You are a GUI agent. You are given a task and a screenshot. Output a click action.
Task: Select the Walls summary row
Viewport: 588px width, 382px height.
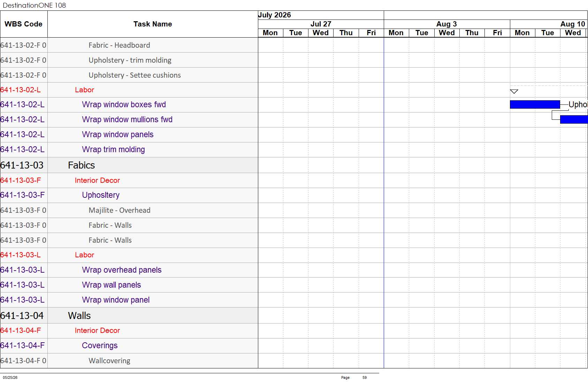pyautogui.click(x=129, y=315)
